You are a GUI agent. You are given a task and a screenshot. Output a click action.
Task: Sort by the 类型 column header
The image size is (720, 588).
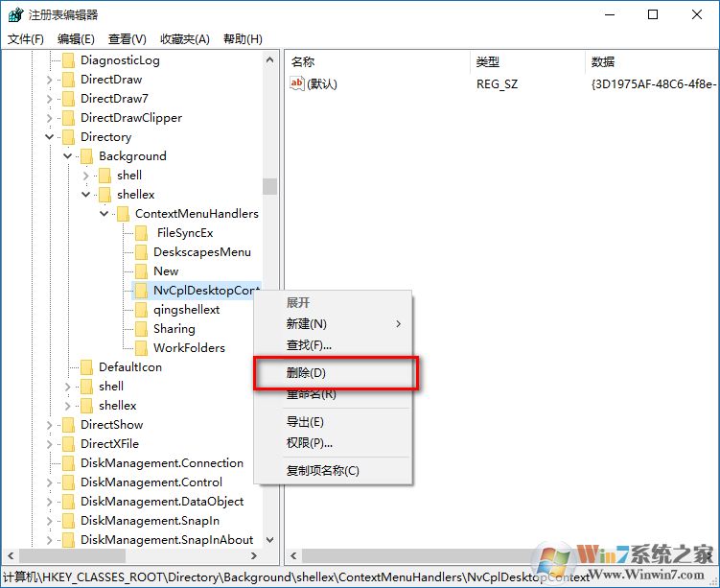point(528,62)
